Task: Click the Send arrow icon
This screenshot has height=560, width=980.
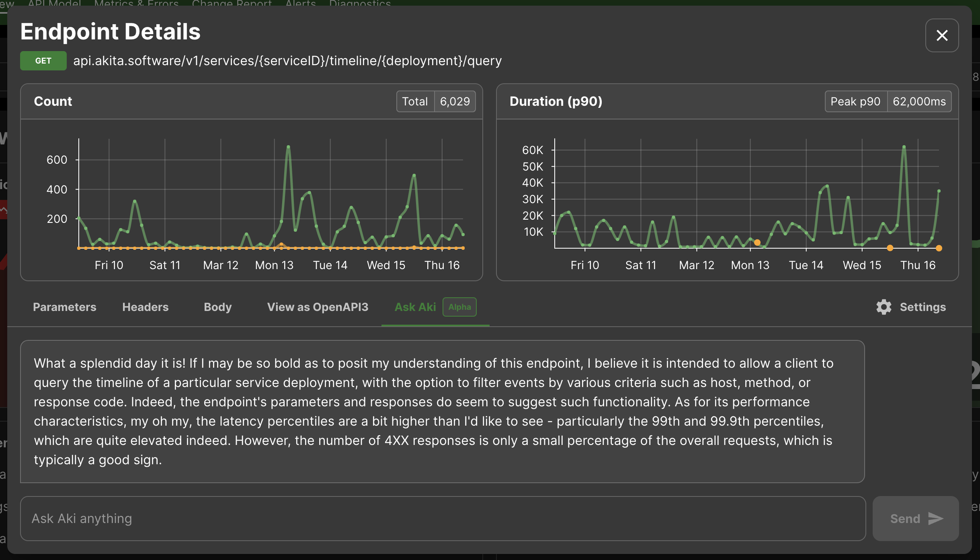Action: (936, 519)
